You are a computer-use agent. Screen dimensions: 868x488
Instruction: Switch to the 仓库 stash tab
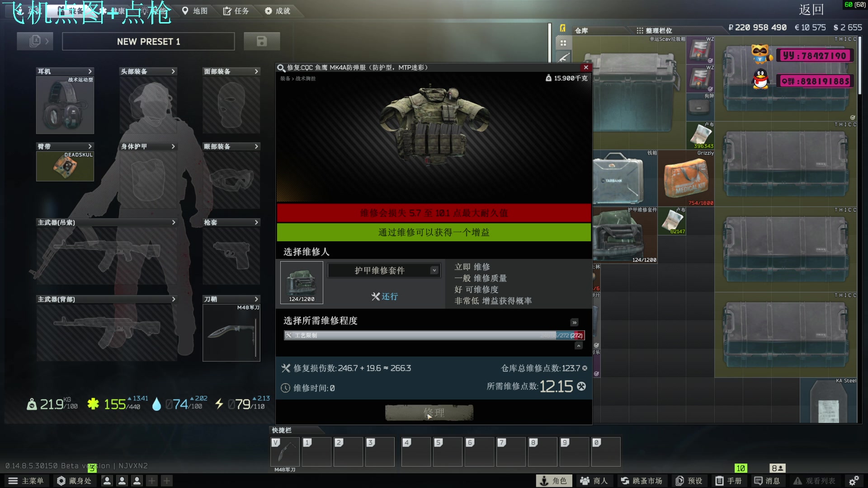point(581,31)
